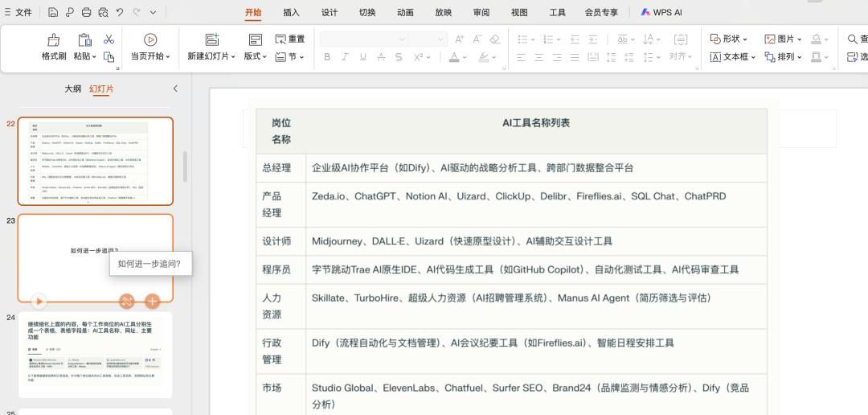Image resolution: width=868 pixels, height=415 pixels.
Task: Click the Increase Indent icon
Action: [x=592, y=39]
